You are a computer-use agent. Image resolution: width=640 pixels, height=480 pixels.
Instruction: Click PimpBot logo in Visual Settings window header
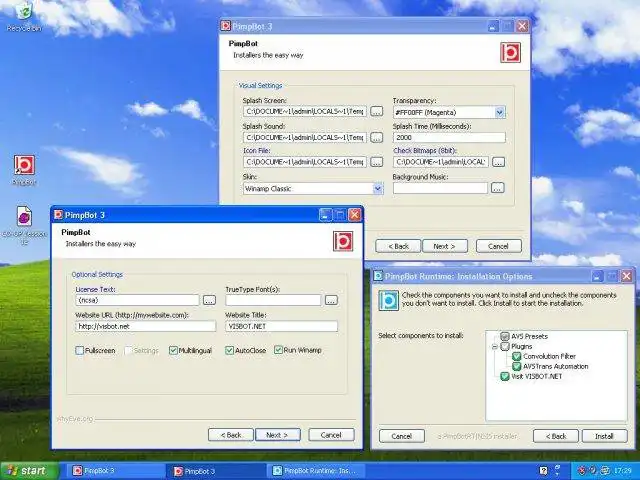click(x=510, y=52)
